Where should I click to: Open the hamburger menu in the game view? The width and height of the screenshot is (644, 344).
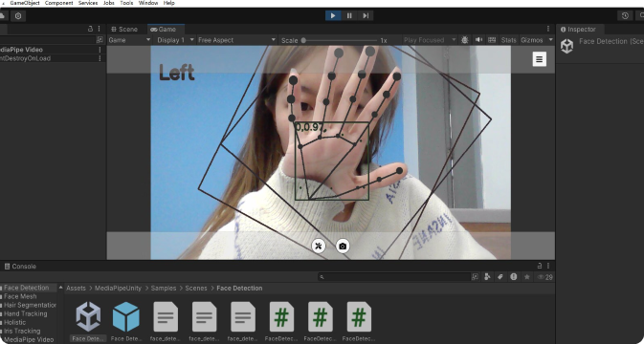point(540,59)
